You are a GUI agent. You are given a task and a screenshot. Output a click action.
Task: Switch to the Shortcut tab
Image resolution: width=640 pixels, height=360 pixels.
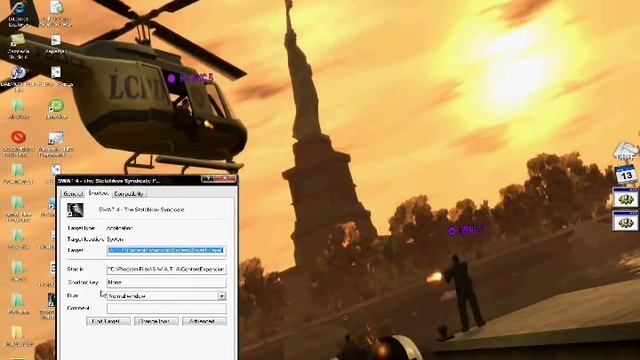98,193
